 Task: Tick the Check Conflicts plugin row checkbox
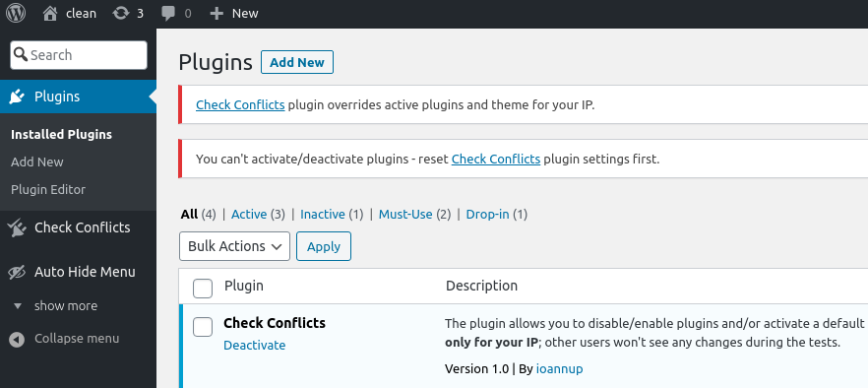tap(203, 327)
